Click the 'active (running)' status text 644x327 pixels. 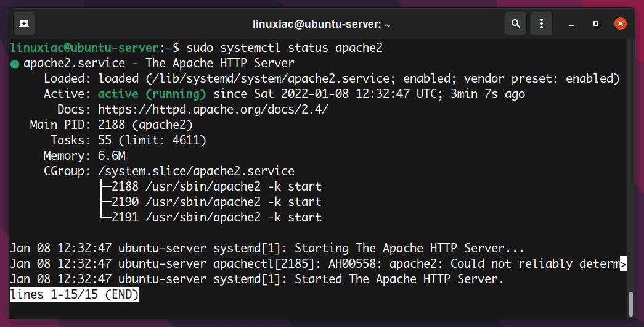(x=152, y=94)
